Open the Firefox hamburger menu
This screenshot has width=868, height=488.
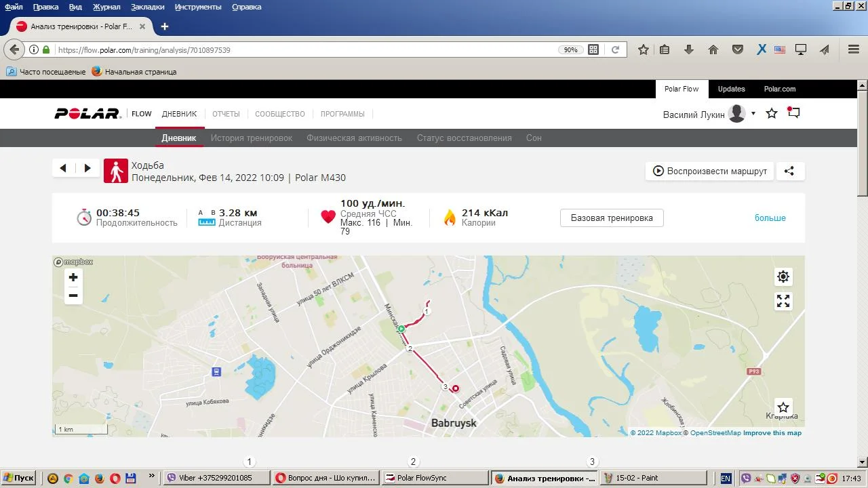coord(854,49)
